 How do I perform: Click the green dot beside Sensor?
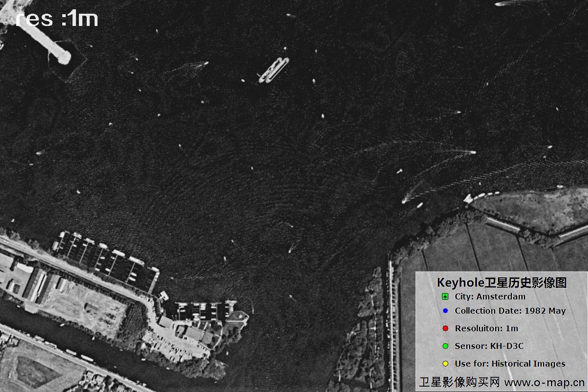pos(445,346)
